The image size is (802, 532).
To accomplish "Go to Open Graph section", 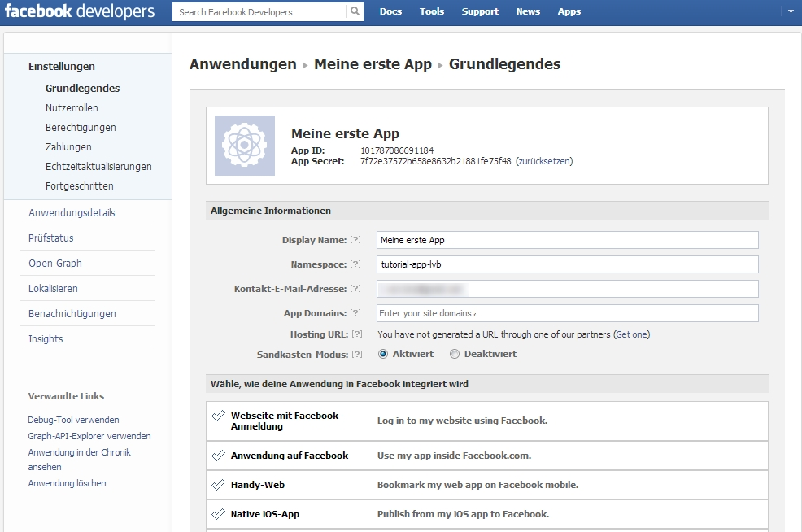I will 54,263.
